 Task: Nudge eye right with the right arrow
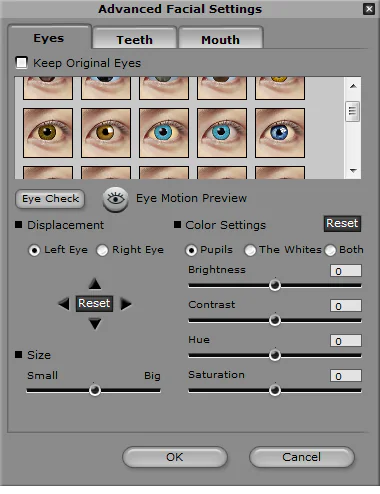click(x=126, y=304)
